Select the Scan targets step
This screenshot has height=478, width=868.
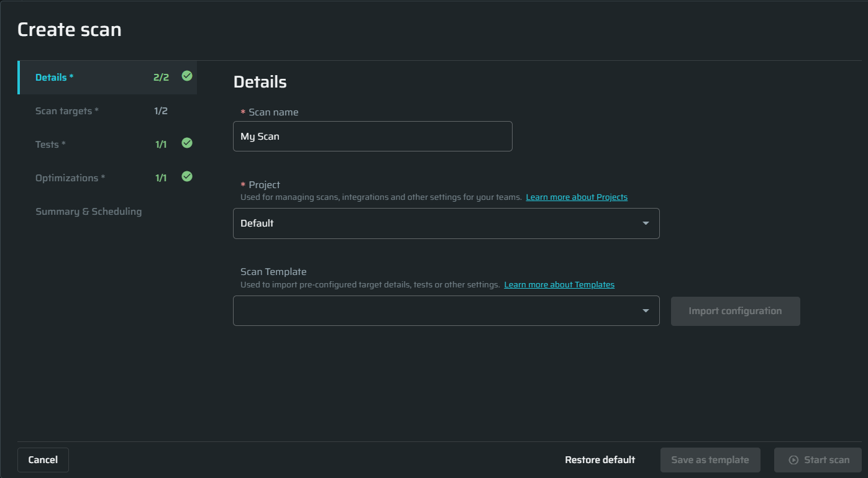click(x=66, y=110)
